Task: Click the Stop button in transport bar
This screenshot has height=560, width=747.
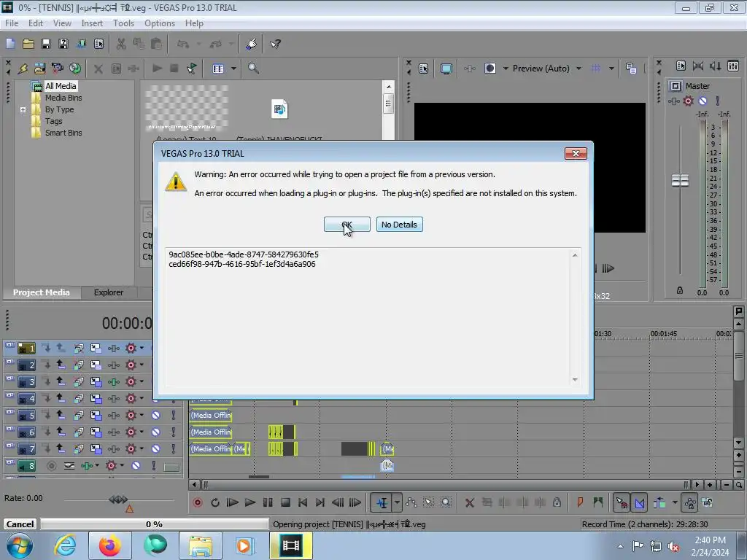Action: (285, 502)
